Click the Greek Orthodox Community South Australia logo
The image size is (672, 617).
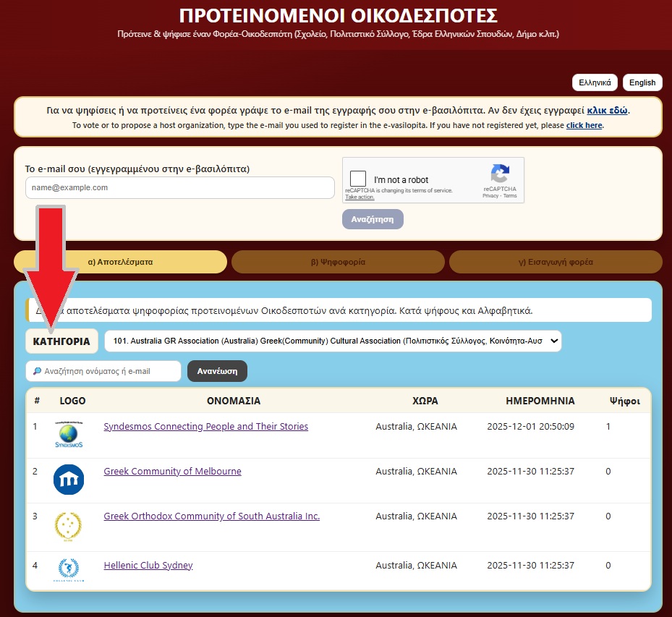click(69, 526)
